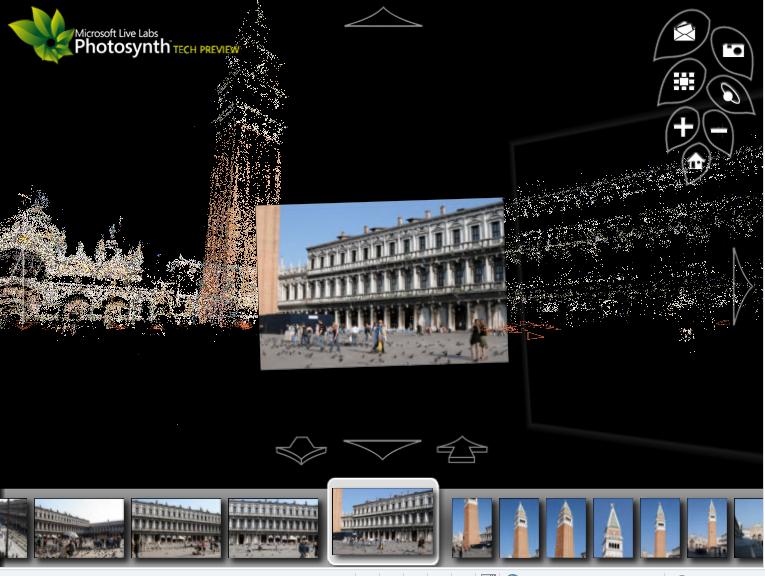Click the orbit view petal icon
Image resolution: width=765 pixels, height=576 pixels.
[730, 95]
